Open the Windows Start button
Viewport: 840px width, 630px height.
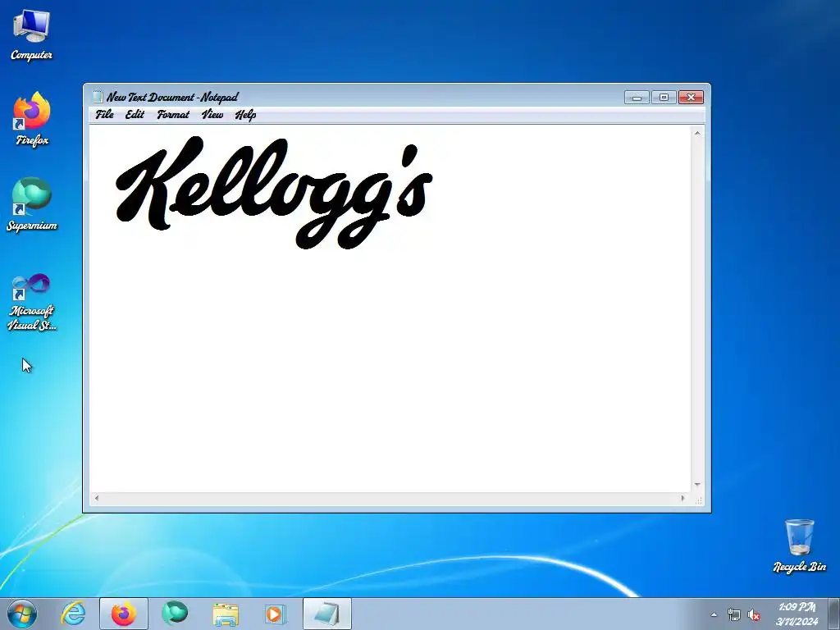click(22, 614)
